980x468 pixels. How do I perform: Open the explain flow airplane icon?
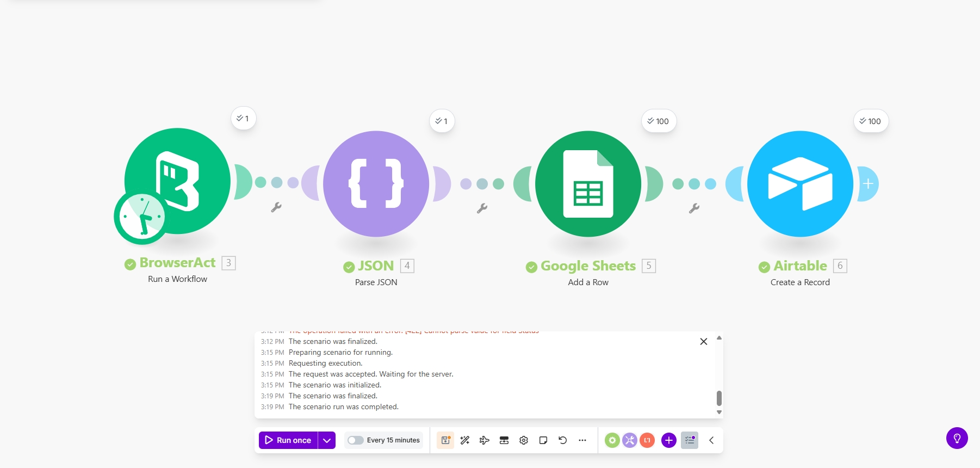485,440
